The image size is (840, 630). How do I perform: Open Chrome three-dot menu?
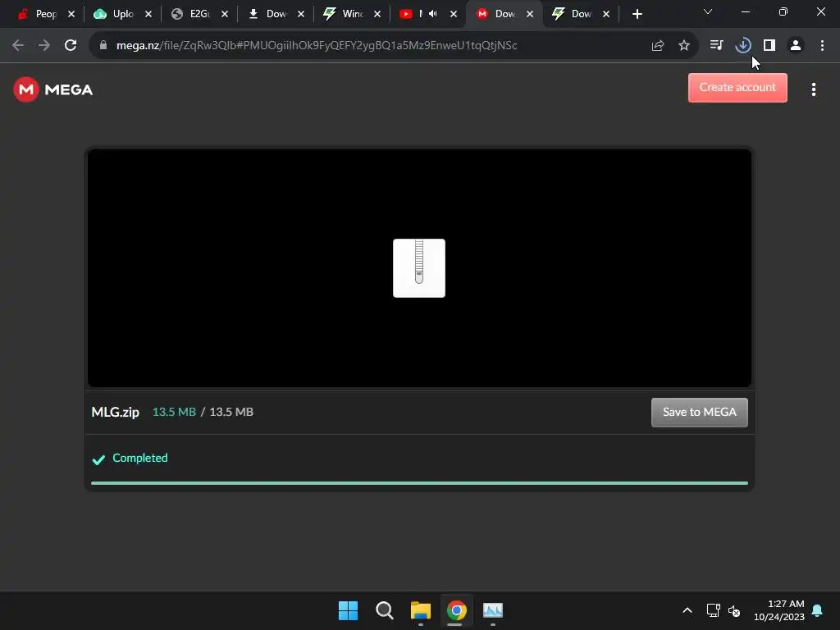[x=822, y=46]
